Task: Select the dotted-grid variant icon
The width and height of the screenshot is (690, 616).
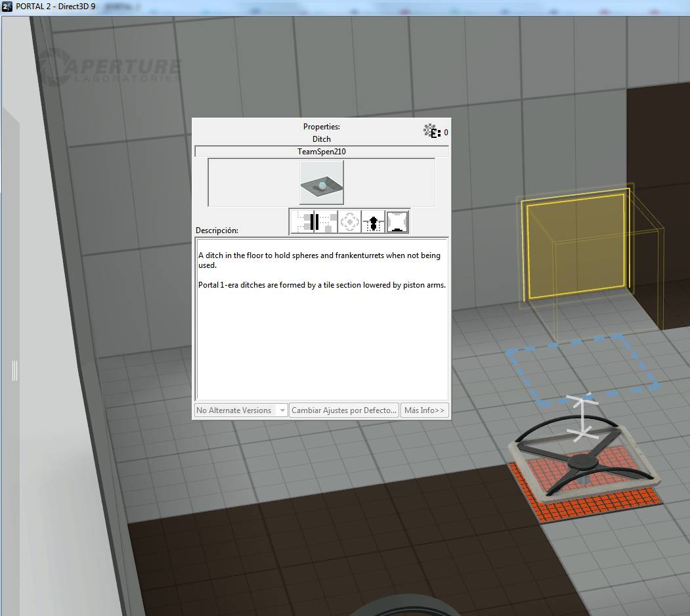Action: (x=325, y=221)
